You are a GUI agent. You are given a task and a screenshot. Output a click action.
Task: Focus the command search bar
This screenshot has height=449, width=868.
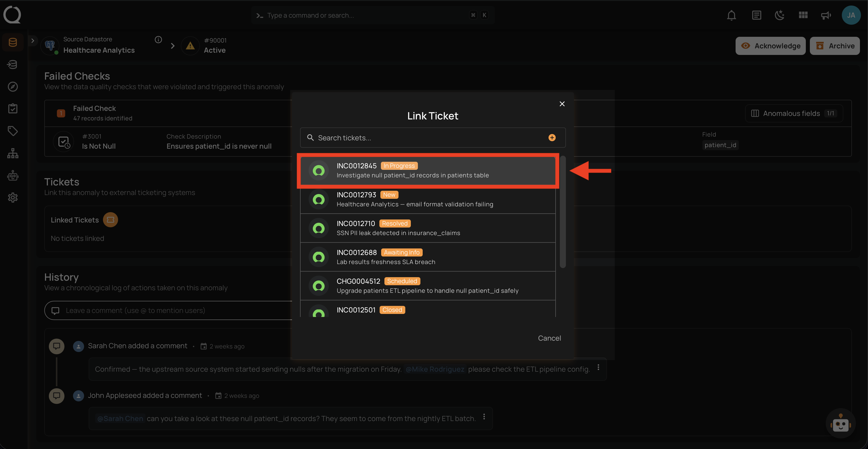(x=373, y=15)
